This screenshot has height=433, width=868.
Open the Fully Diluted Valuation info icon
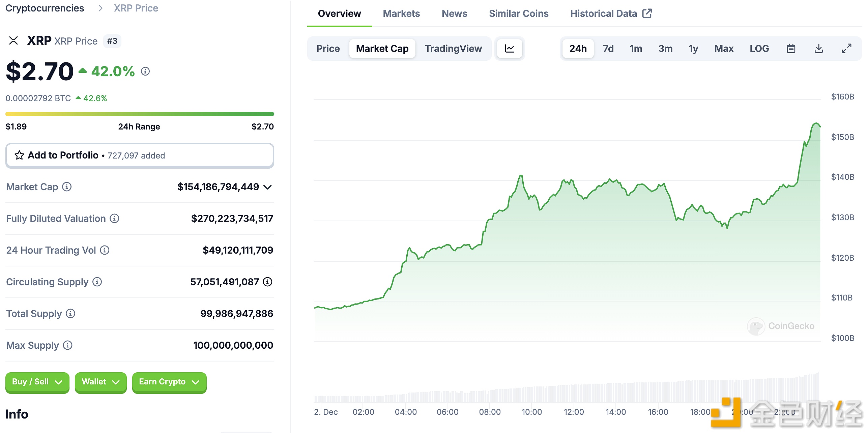(x=115, y=218)
